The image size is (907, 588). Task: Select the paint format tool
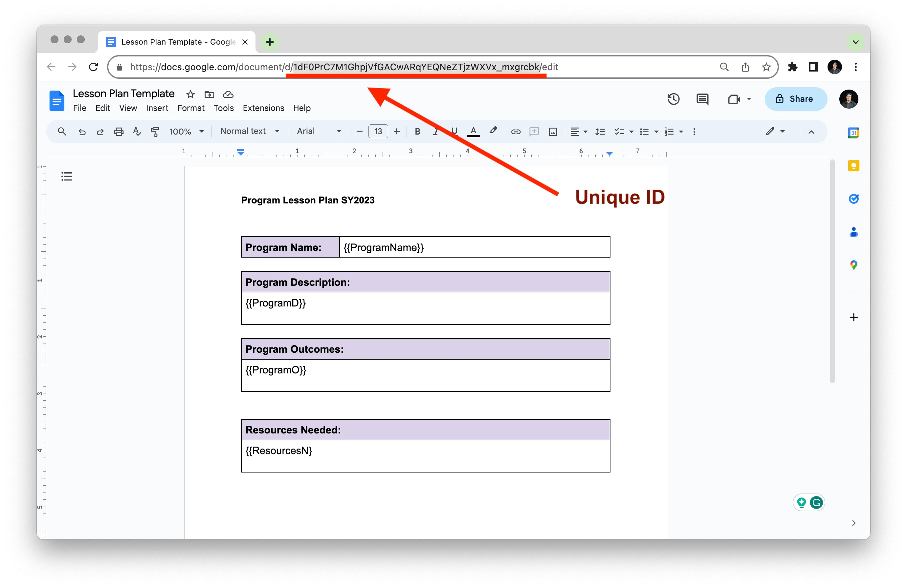pos(155,131)
